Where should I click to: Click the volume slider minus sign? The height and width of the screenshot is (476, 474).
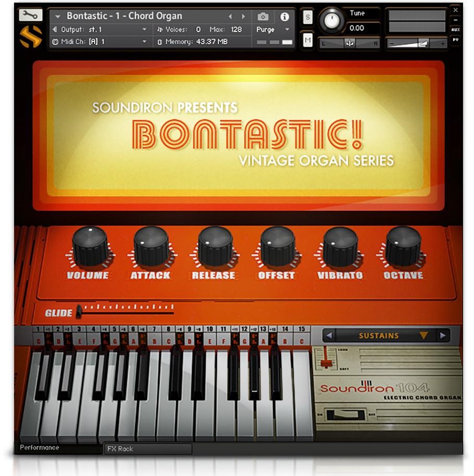(x=391, y=44)
